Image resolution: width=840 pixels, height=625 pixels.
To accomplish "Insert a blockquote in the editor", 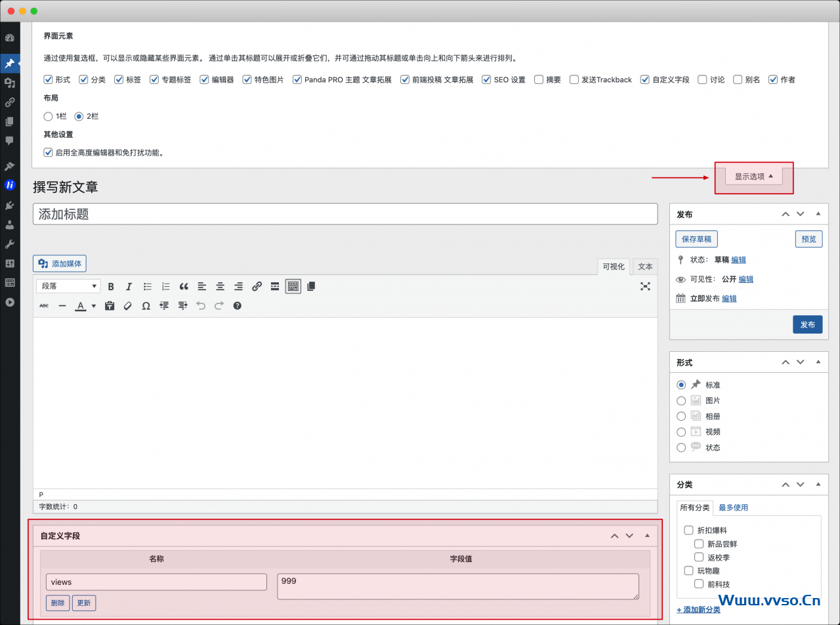I will pos(184,286).
